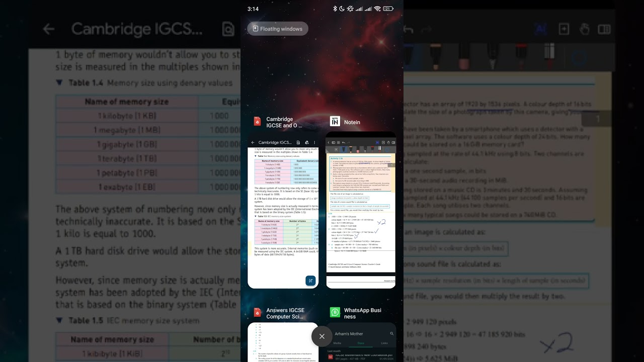This screenshot has width=644, height=362.
Task: Click the 'Notein' app title
Action: pyautogui.click(x=352, y=122)
